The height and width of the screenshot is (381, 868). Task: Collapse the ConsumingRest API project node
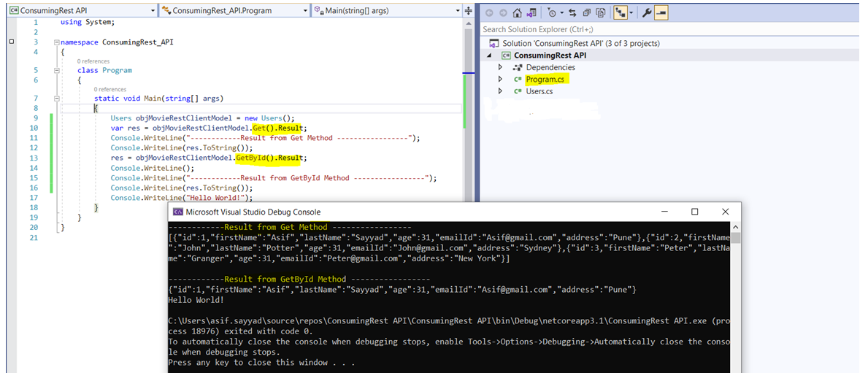point(489,55)
